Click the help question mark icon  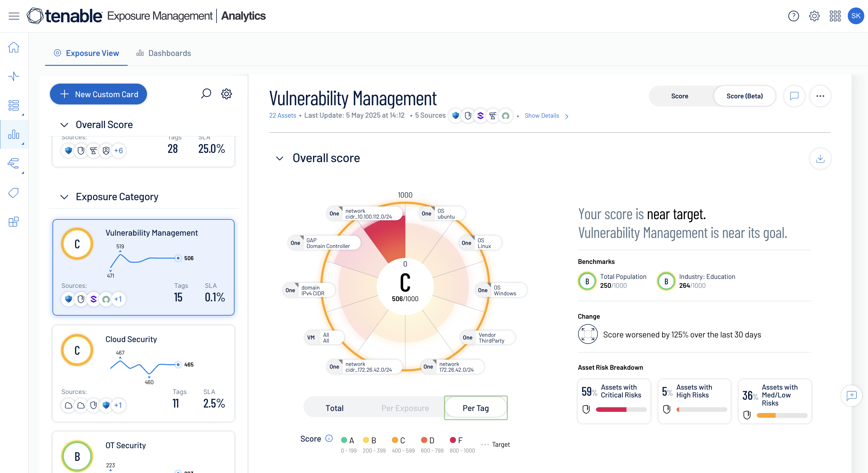pyautogui.click(x=793, y=16)
